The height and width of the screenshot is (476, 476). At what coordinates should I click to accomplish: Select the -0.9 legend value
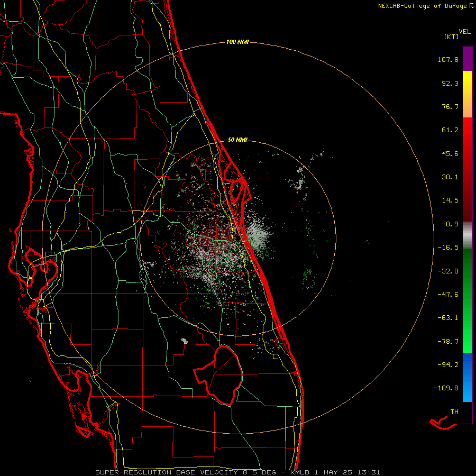point(450,224)
